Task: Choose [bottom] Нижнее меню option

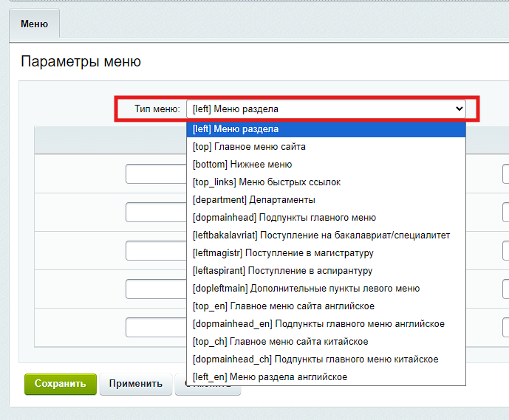Action: click(326, 165)
